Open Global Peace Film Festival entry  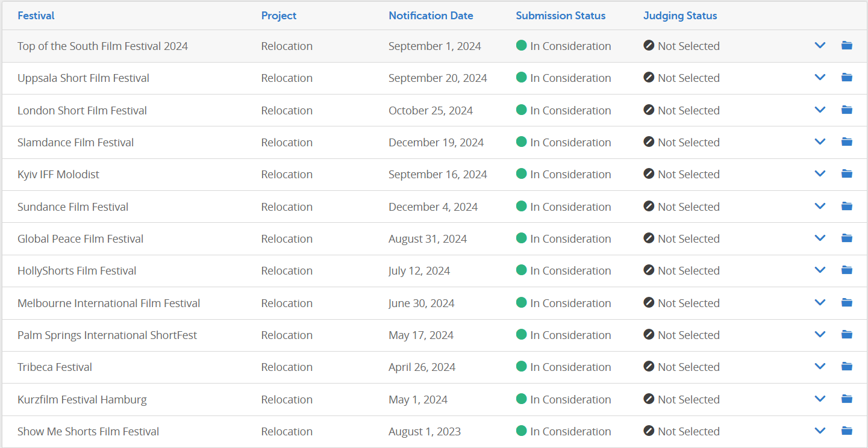pos(80,238)
